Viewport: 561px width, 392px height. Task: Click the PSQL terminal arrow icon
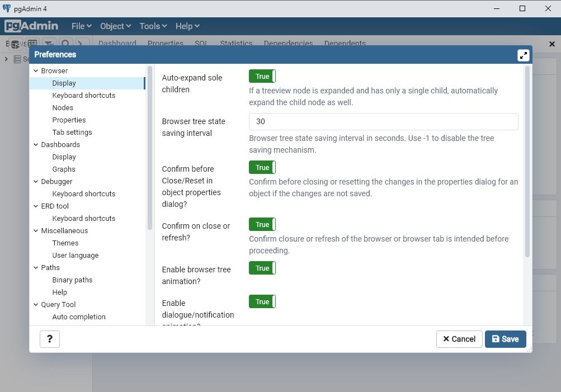point(82,44)
